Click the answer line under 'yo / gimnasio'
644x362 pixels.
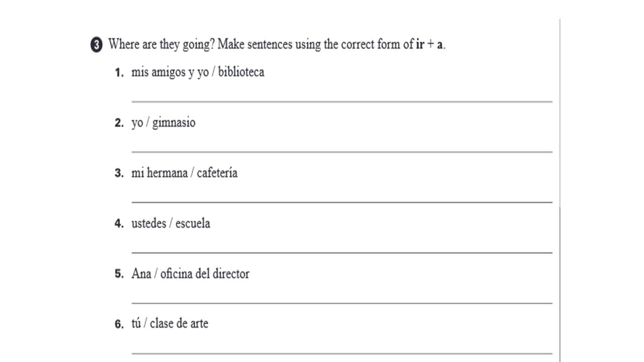tap(342, 152)
